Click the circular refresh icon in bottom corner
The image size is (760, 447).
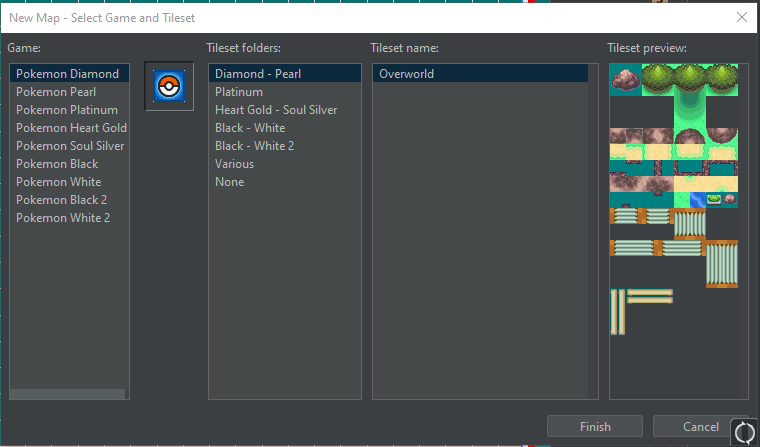pyautogui.click(x=744, y=432)
